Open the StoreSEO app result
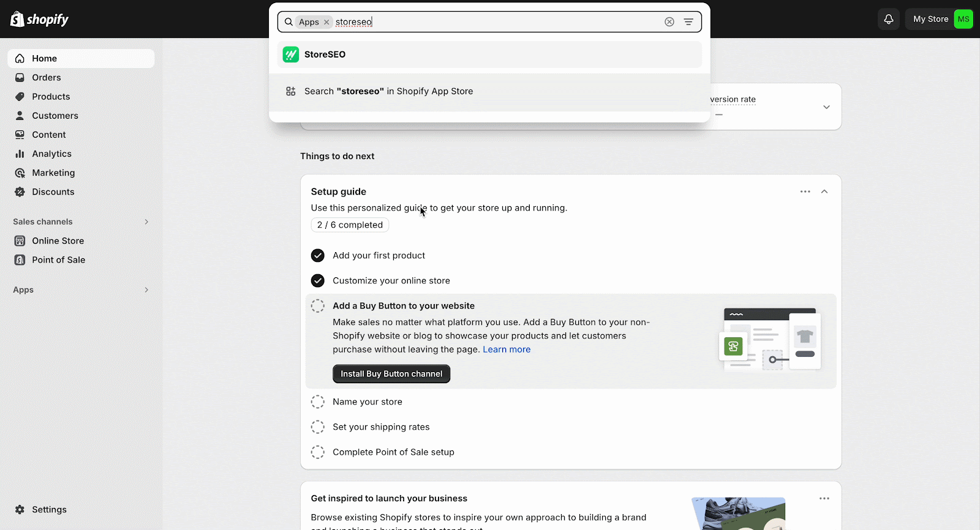 (489, 54)
